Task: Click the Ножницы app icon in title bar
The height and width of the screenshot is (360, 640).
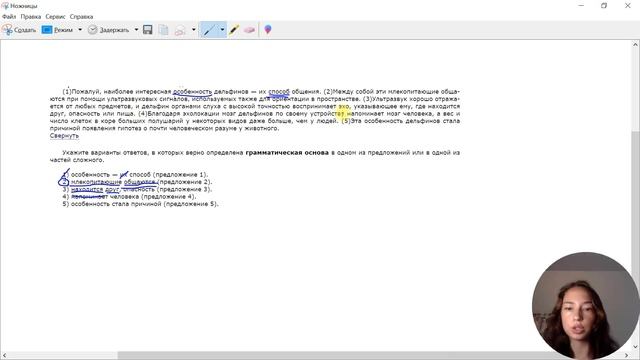Action: tap(5, 6)
